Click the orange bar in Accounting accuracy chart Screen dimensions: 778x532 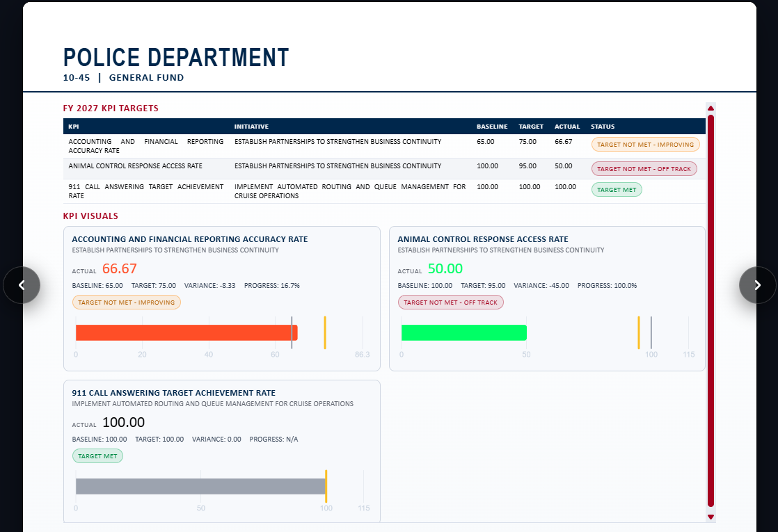(x=186, y=332)
